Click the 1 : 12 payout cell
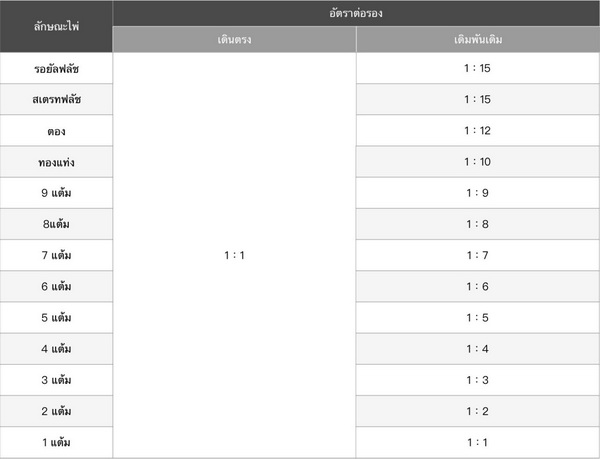This screenshot has height=459, width=600. coord(477,131)
